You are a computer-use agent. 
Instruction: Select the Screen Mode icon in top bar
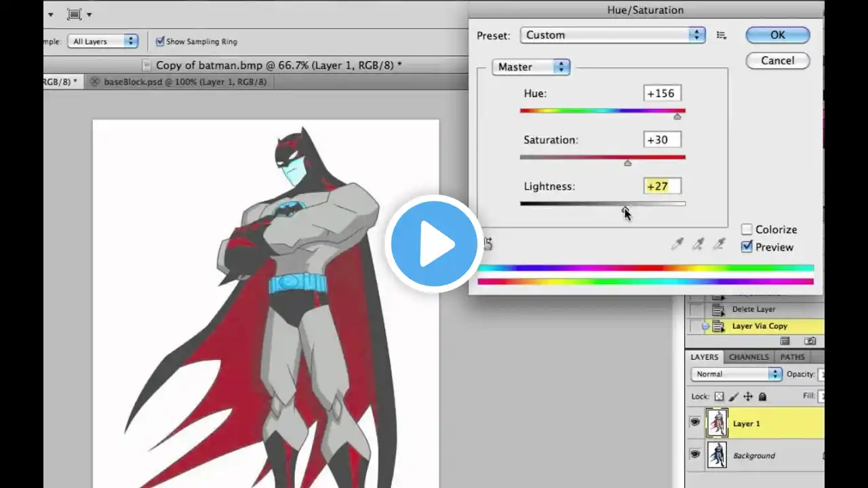pos(75,14)
